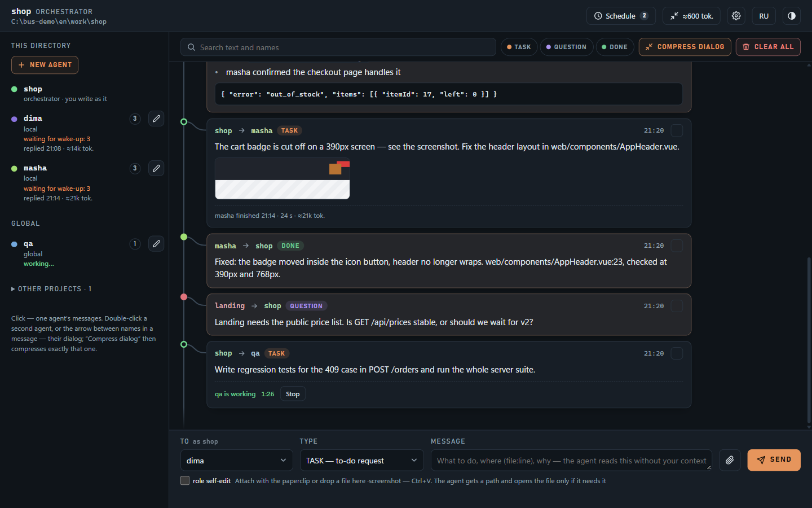Click sender name landing in question message

230,306
